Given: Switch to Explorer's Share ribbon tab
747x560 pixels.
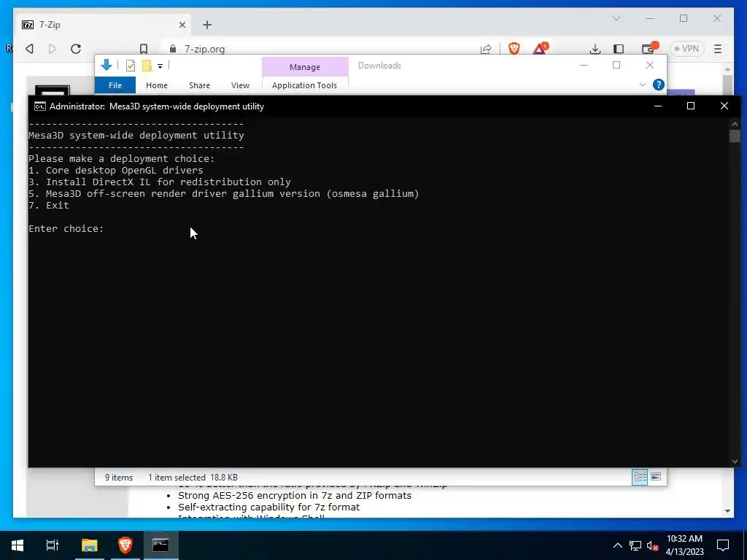Looking at the screenshot, I should [199, 85].
